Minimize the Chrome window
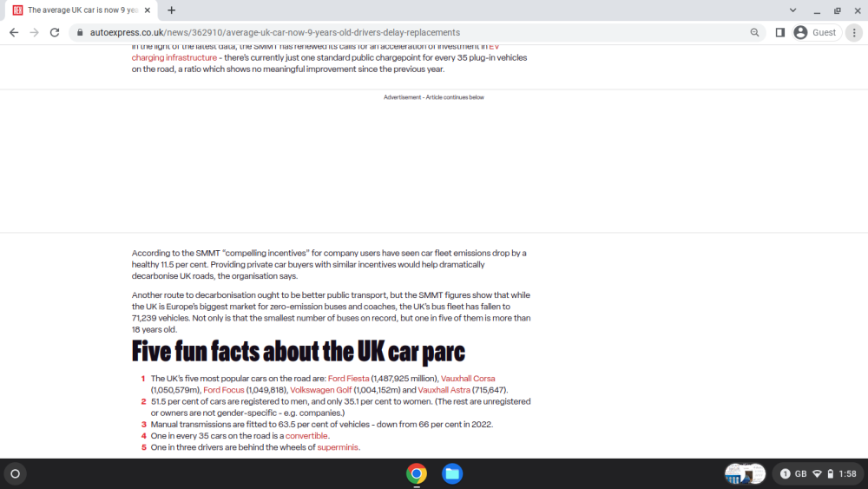Image resolution: width=868 pixels, height=489 pixels. point(817,10)
